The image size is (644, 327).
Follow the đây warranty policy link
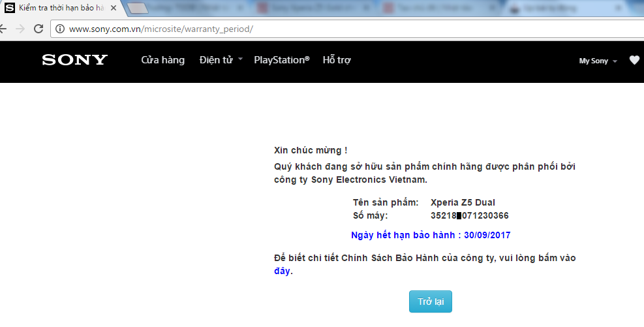[x=282, y=271]
